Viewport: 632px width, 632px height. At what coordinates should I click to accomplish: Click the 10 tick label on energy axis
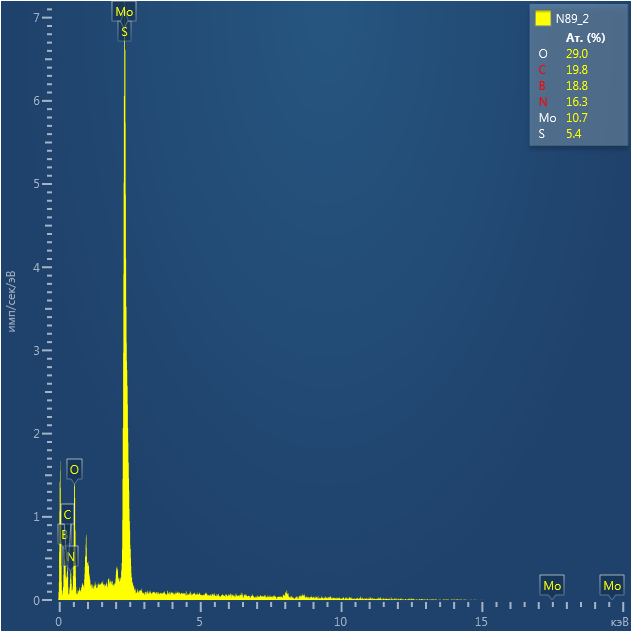click(x=341, y=622)
